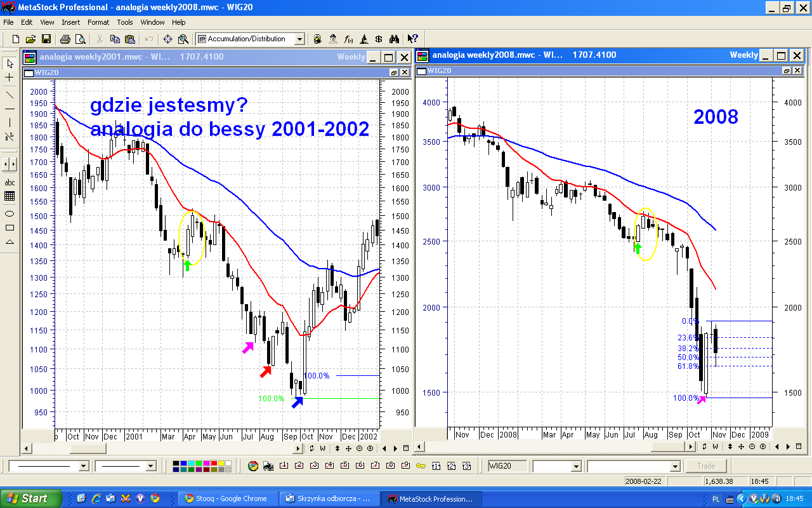Open the dollar sign tool icon
Viewport: 812px width, 508px height.
coord(379,39)
